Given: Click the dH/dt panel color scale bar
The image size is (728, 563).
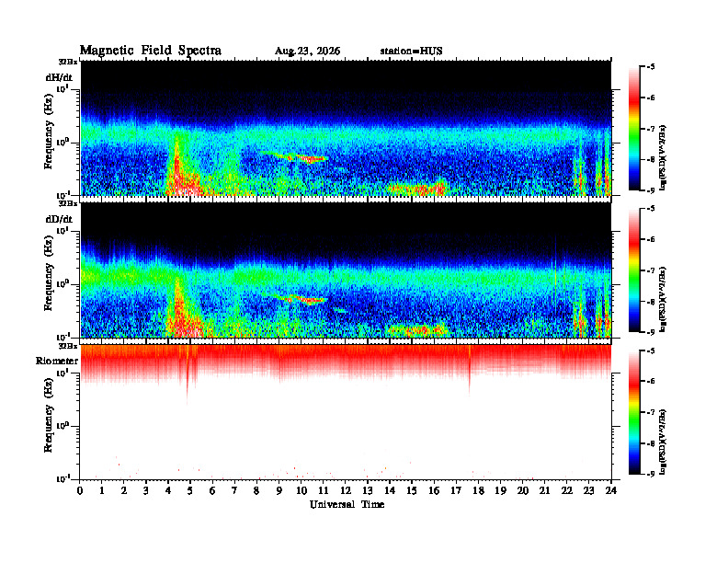Looking at the screenshot, I should pos(634,129).
